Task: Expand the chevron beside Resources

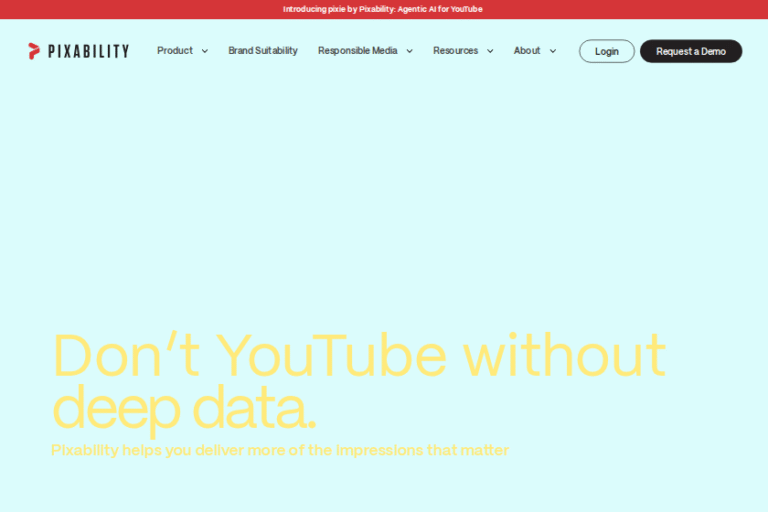Action: click(x=490, y=51)
